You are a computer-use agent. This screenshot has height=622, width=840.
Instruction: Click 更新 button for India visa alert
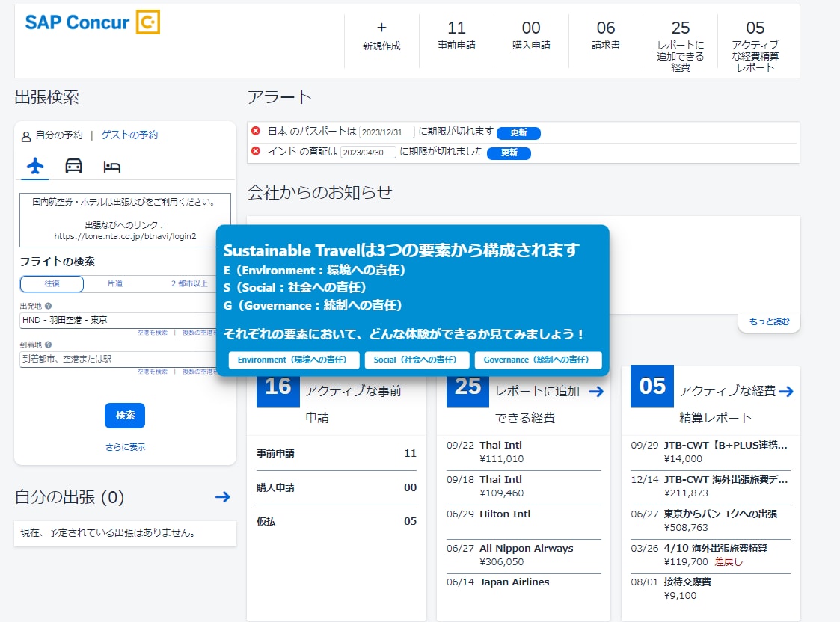(509, 153)
